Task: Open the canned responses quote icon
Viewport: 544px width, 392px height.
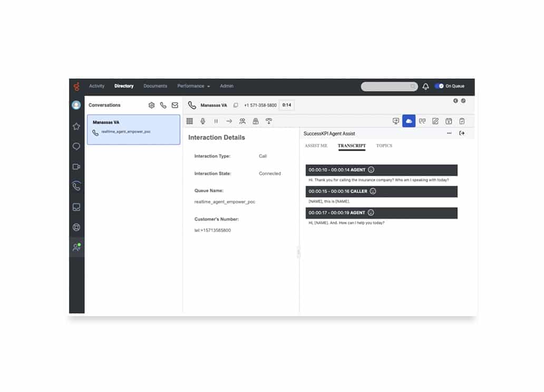Action: point(422,121)
